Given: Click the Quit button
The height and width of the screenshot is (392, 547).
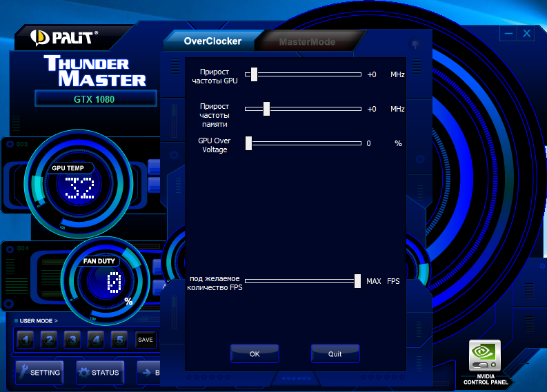Looking at the screenshot, I should pyautogui.click(x=335, y=353).
